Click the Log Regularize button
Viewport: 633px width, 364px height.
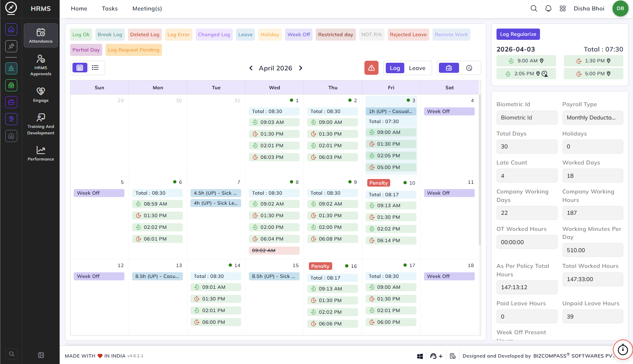[518, 34]
